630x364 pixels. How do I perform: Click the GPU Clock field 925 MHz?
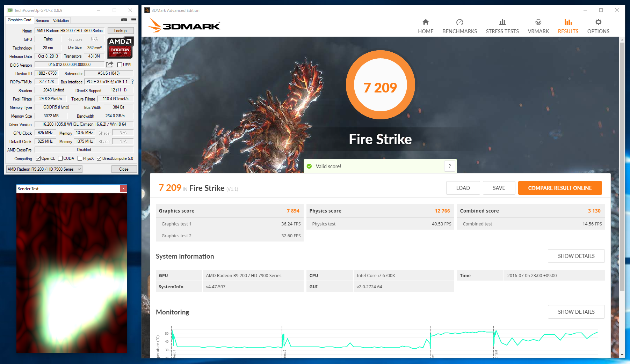pyautogui.click(x=45, y=133)
